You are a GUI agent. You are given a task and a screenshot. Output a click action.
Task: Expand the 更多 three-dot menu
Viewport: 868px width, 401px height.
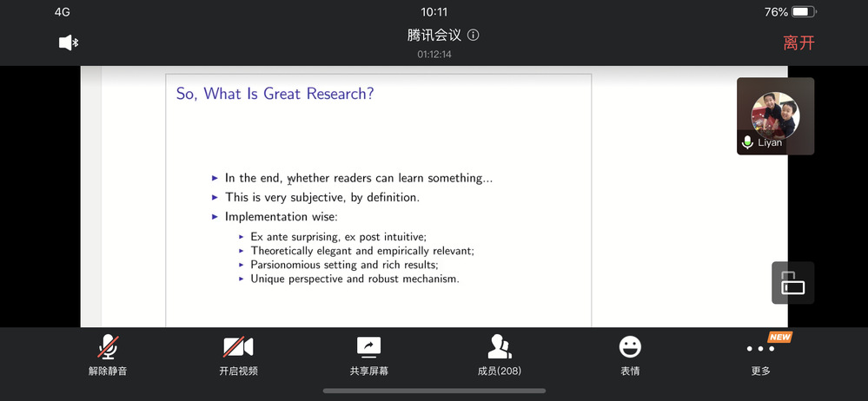pyautogui.click(x=760, y=349)
